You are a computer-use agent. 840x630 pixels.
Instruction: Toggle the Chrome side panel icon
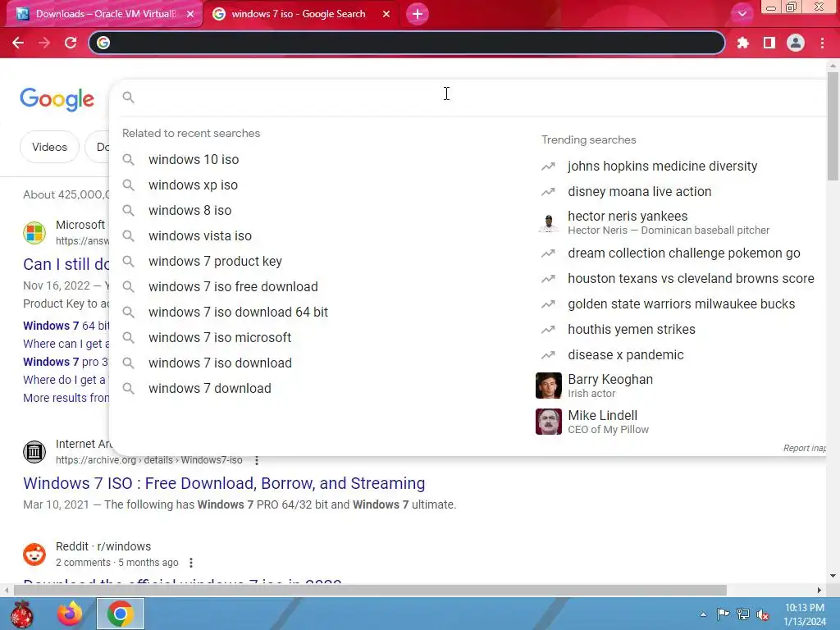[x=769, y=43]
